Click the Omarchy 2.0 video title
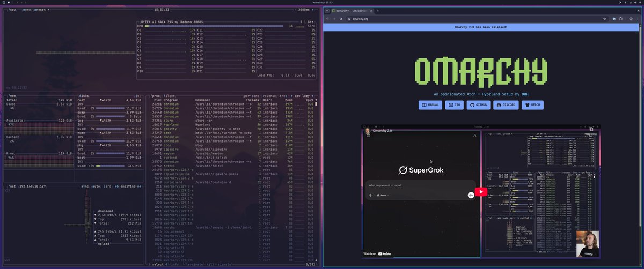 pos(383,131)
